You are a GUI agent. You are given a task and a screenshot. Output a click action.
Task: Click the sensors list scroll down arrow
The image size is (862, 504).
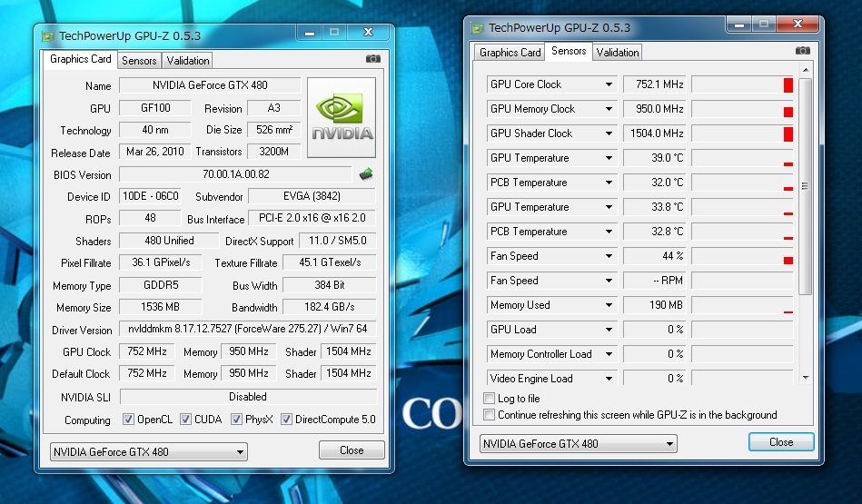[x=805, y=377]
